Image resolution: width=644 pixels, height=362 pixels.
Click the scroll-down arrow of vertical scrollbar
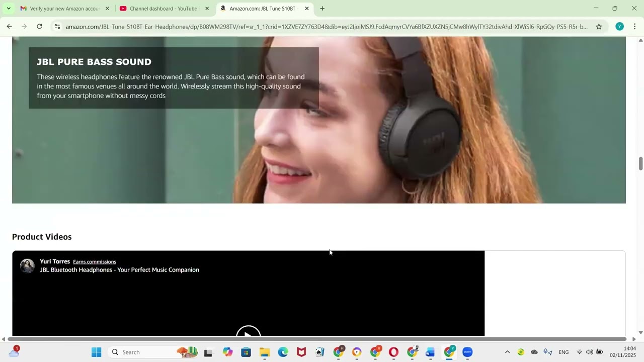point(640,332)
